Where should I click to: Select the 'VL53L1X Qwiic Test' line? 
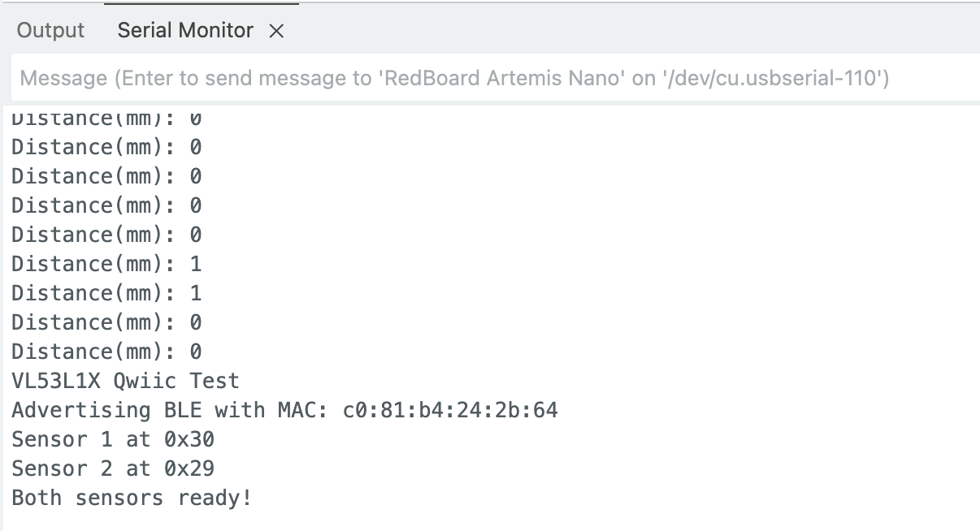click(124, 380)
